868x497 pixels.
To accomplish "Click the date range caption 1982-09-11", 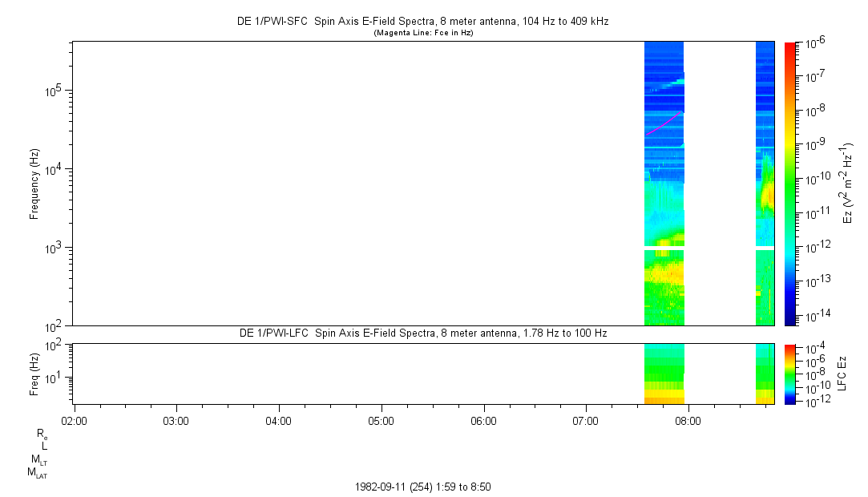I will pyautogui.click(x=422, y=487).
